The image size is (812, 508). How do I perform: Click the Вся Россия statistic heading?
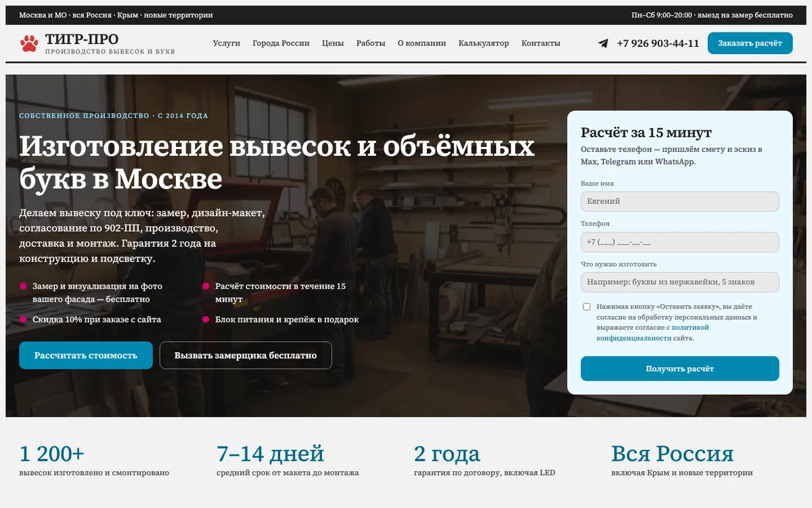[x=672, y=453]
